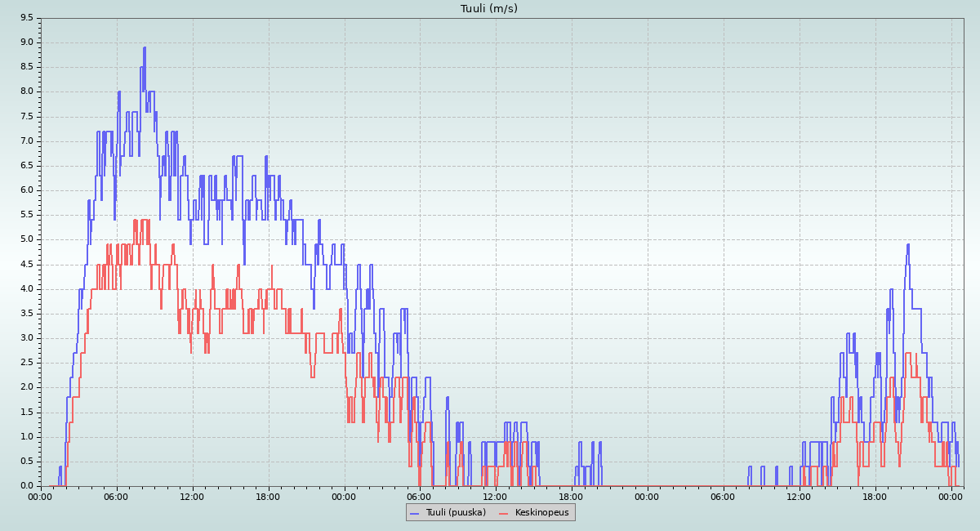Viewport: 980px width, 531px height.
Task: Click the highest blue gust peak near 8.9
Action: [x=145, y=48]
